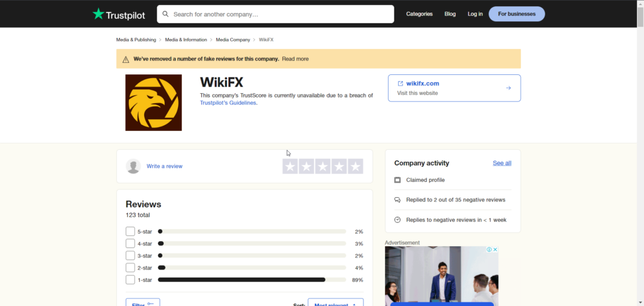The image size is (644, 306).
Task: Click Read more about fake reviews
Action: 296,59
